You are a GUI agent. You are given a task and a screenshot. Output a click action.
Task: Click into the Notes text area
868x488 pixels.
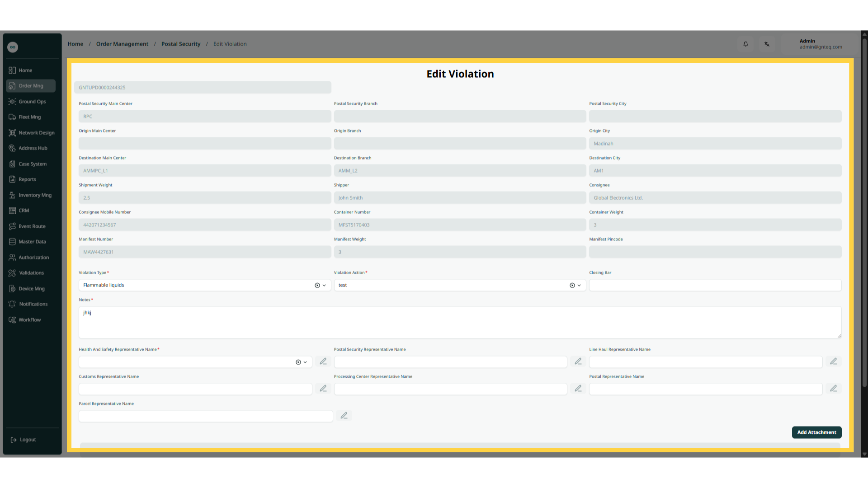460,323
